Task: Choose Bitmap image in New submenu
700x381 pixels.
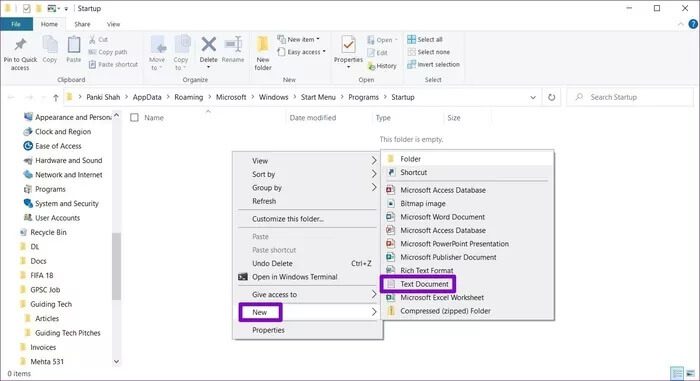Action: 467,204
